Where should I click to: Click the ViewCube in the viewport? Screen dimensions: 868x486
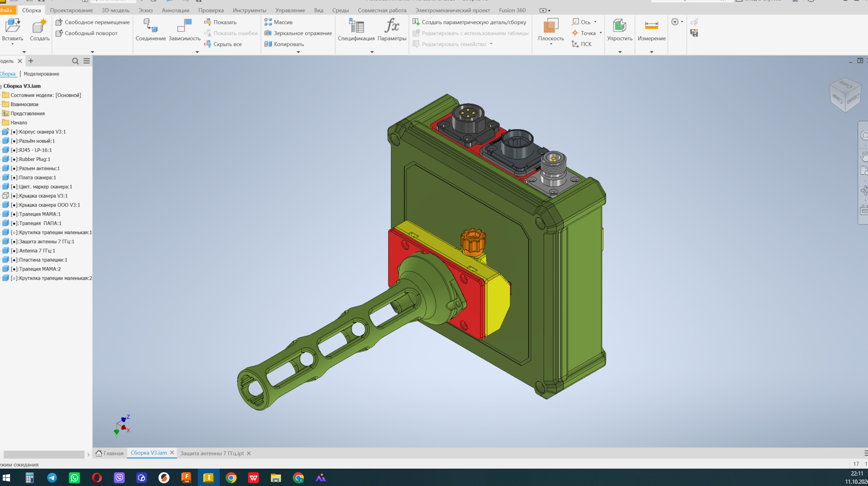point(845,95)
